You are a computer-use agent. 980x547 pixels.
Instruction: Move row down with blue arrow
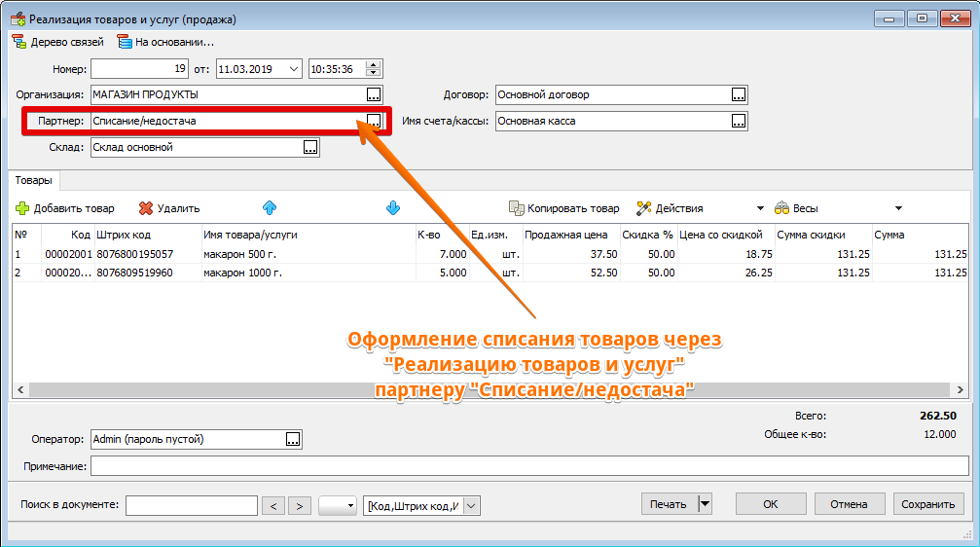click(393, 207)
